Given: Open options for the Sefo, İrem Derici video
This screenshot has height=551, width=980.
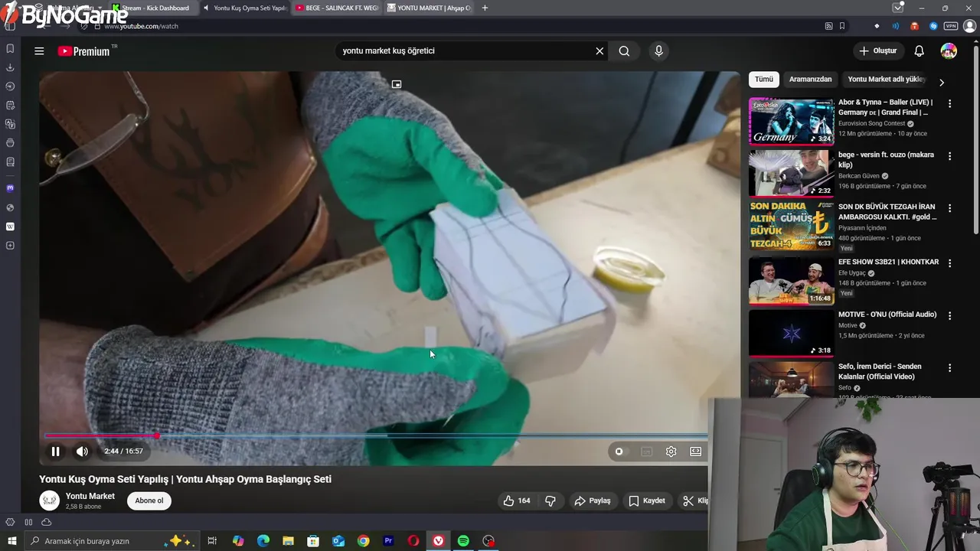Looking at the screenshot, I should 949,367.
